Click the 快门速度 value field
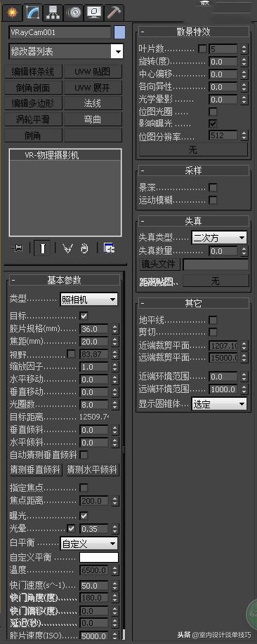The height and width of the screenshot is (644, 257). pos(94,585)
